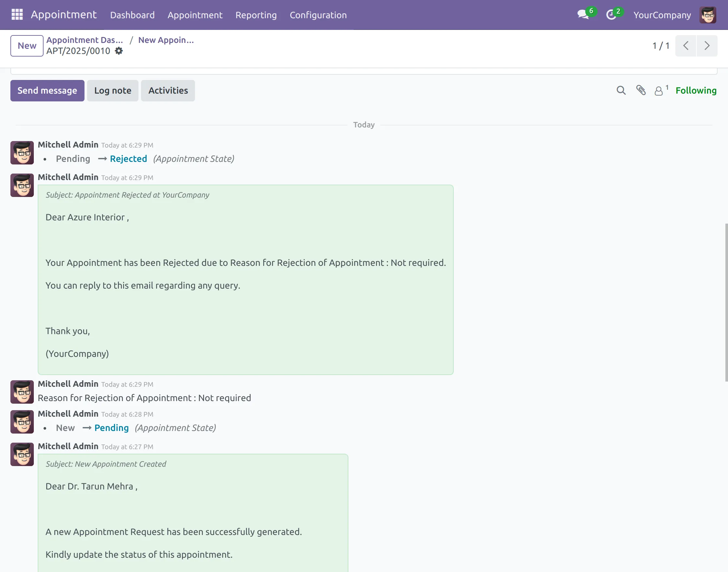Open YourCompany company switcher
The image size is (728, 572).
tap(662, 15)
